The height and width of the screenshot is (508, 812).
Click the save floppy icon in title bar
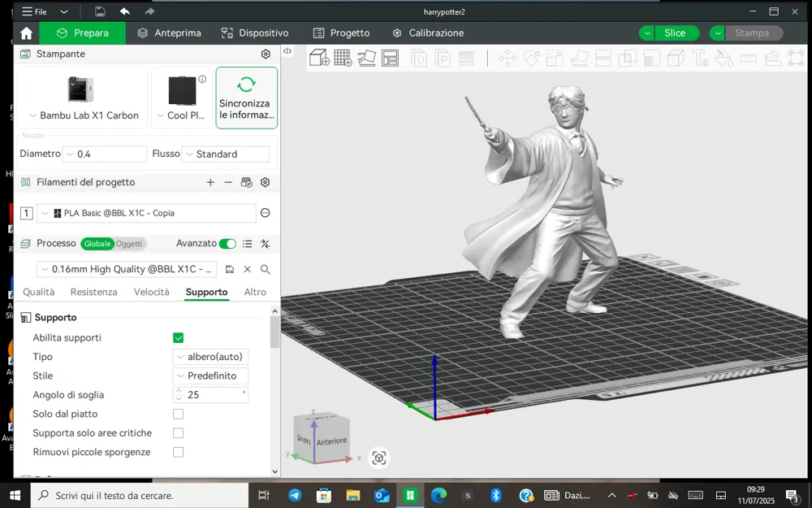tap(100, 11)
